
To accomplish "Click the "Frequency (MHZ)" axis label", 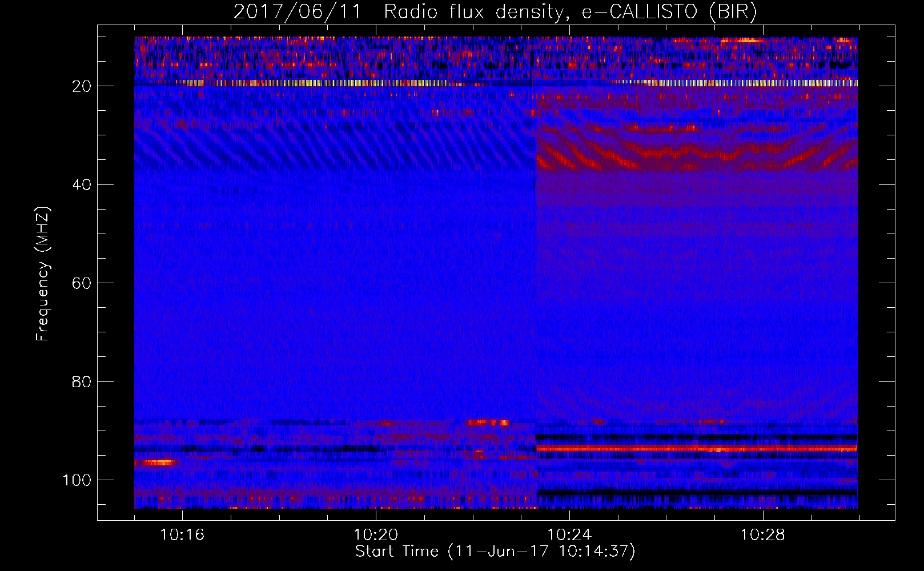I will click(43, 274).
